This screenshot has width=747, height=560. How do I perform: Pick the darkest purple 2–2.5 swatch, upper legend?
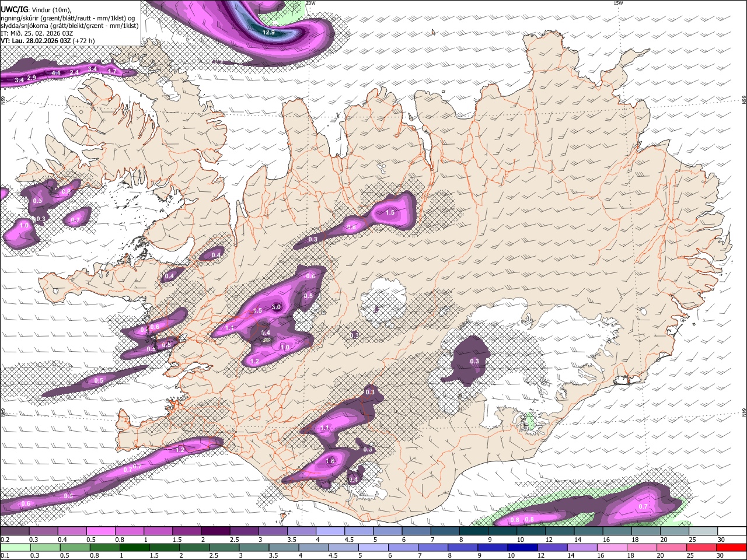215,531
